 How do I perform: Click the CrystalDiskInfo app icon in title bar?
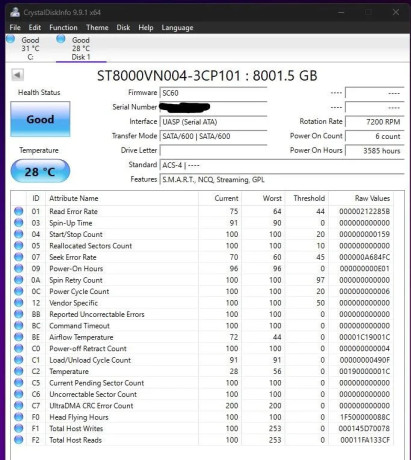pos(15,12)
